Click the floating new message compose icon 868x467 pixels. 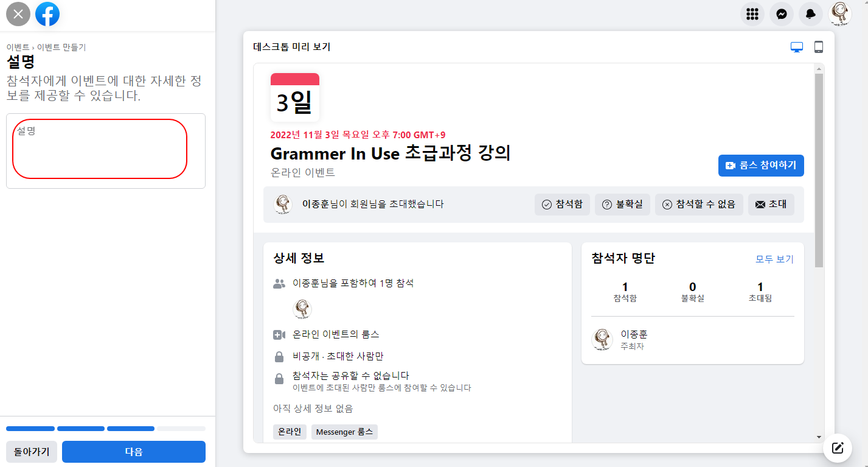(x=838, y=448)
